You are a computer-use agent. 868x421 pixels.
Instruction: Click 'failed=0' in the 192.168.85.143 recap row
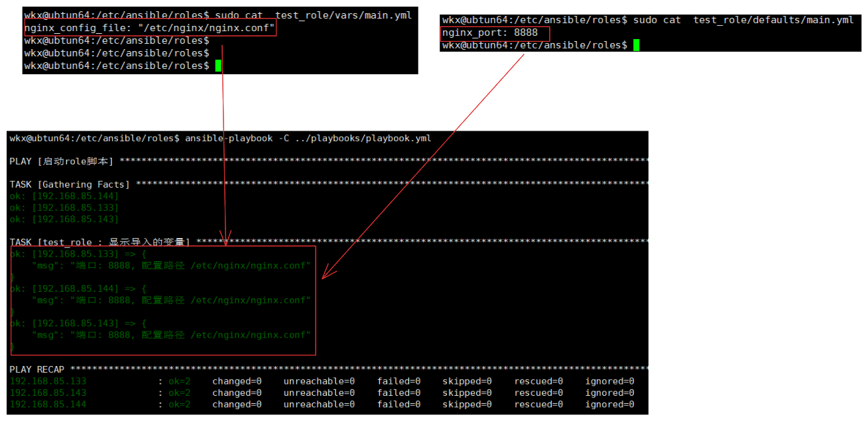pyautogui.click(x=399, y=392)
